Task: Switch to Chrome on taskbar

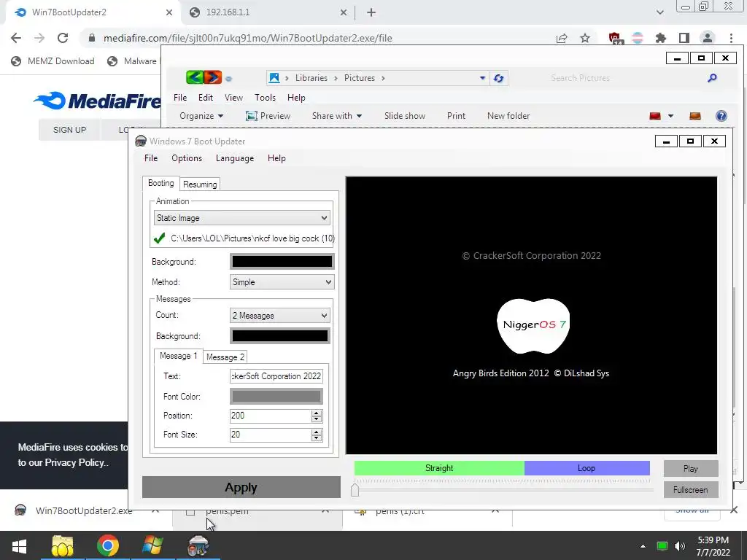Action: [x=108, y=545]
